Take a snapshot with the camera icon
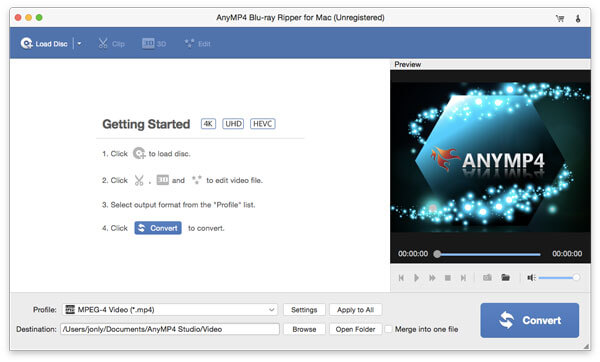This screenshot has width=600, height=362. (487, 277)
